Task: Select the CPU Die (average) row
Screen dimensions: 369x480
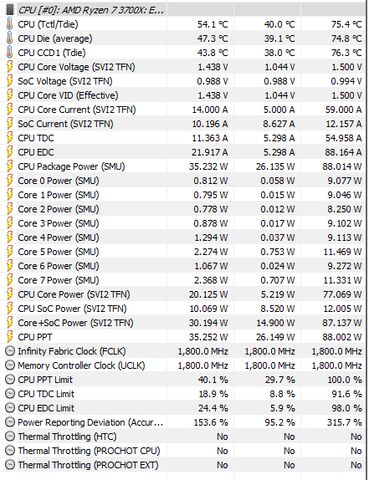Action: coord(184,38)
